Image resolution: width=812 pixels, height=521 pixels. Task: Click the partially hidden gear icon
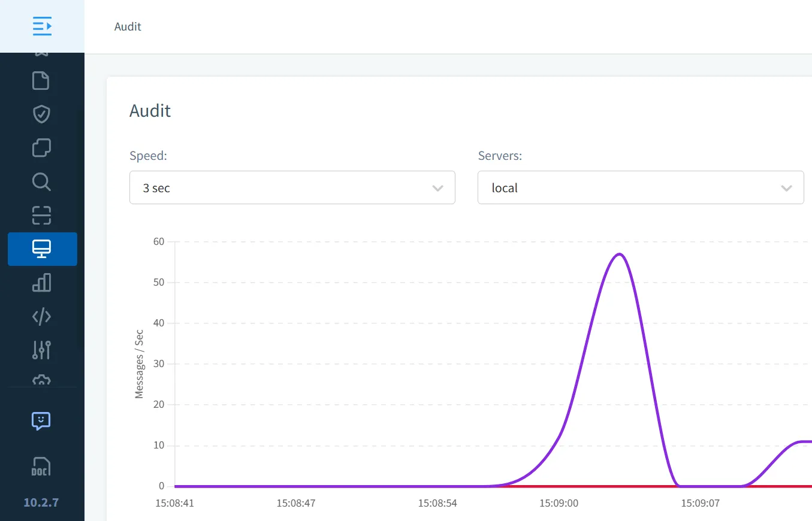[x=41, y=380]
